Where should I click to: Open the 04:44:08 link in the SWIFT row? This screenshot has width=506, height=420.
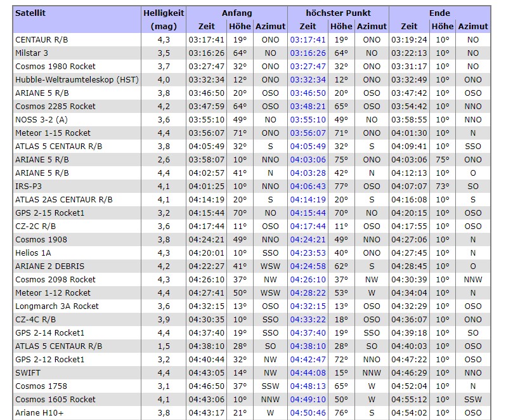point(308,373)
